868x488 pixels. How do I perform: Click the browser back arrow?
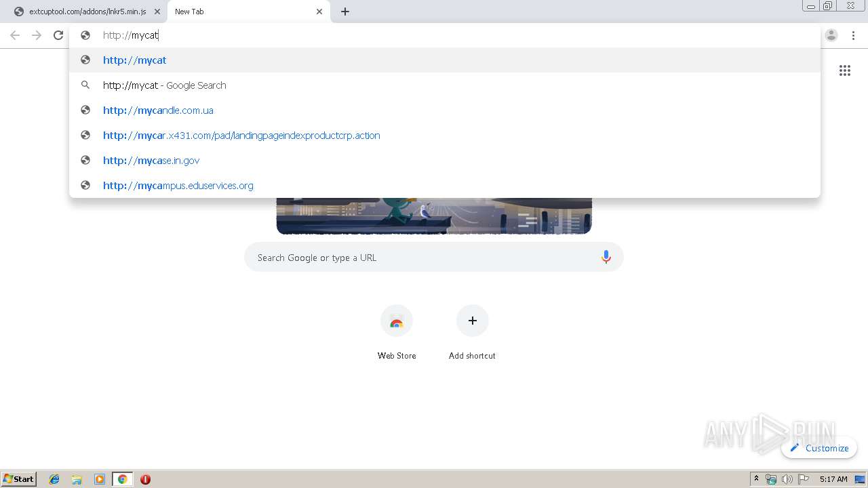coord(15,35)
